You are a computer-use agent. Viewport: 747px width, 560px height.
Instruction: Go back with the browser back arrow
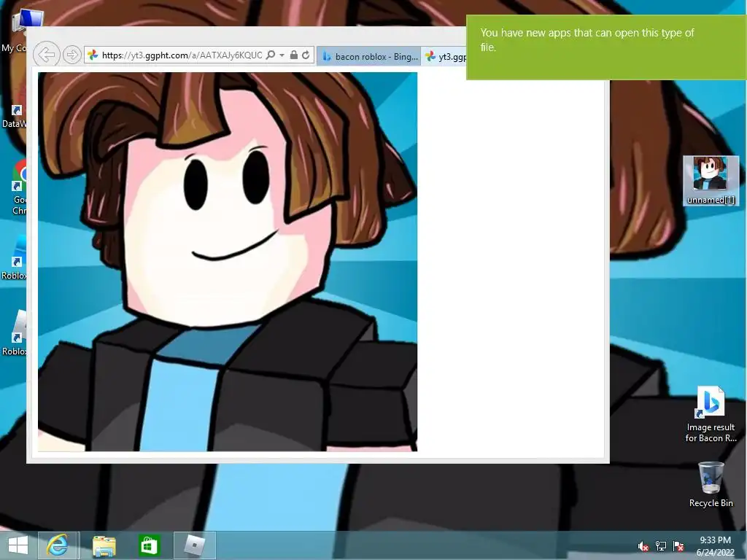point(46,55)
